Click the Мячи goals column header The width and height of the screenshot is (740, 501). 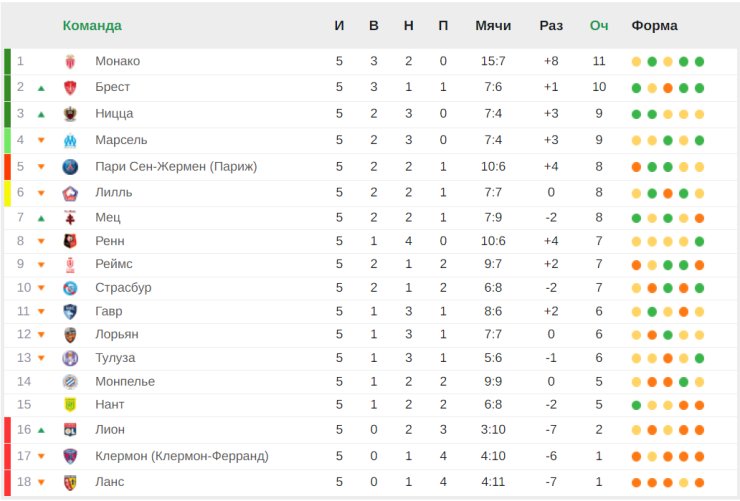pyautogui.click(x=493, y=25)
